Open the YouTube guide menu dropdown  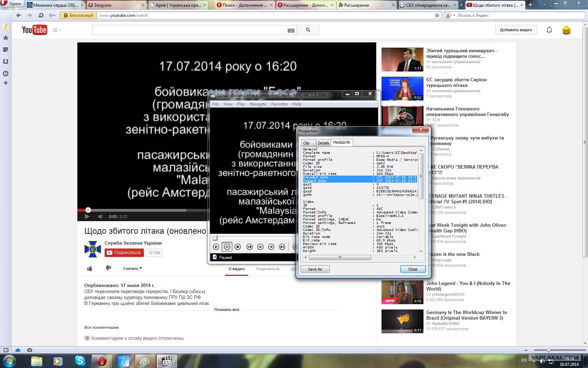point(57,30)
